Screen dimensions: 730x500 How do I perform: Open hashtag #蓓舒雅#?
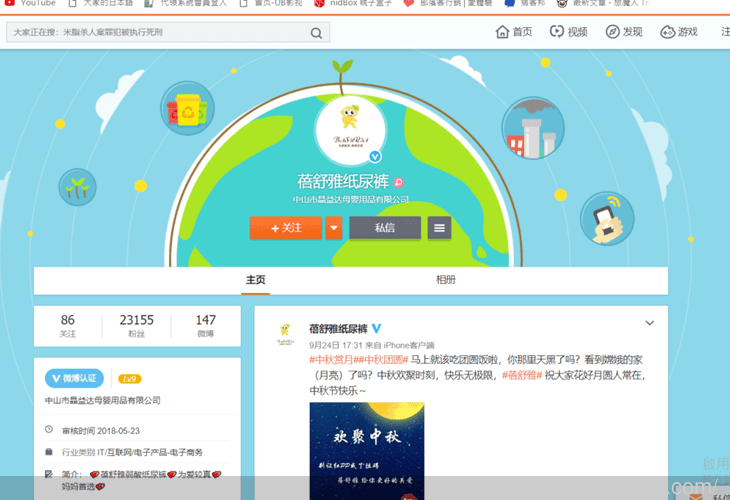(522, 375)
